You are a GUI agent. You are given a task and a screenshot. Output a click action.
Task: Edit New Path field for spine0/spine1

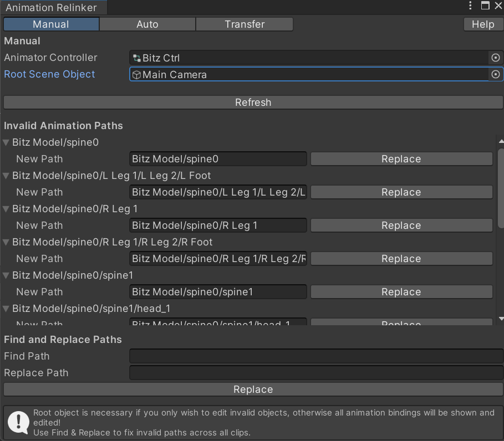click(218, 292)
